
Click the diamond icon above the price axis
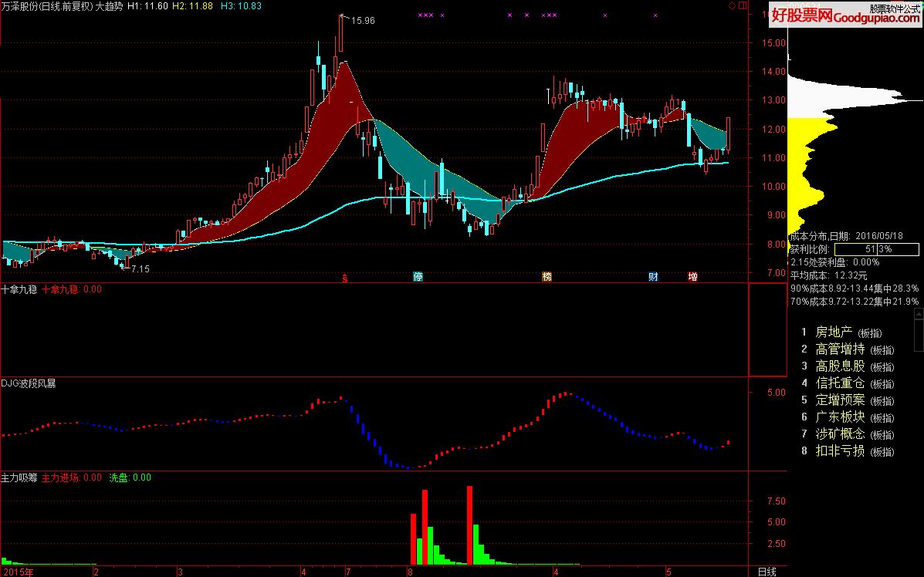pyautogui.click(x=733, y=6)
